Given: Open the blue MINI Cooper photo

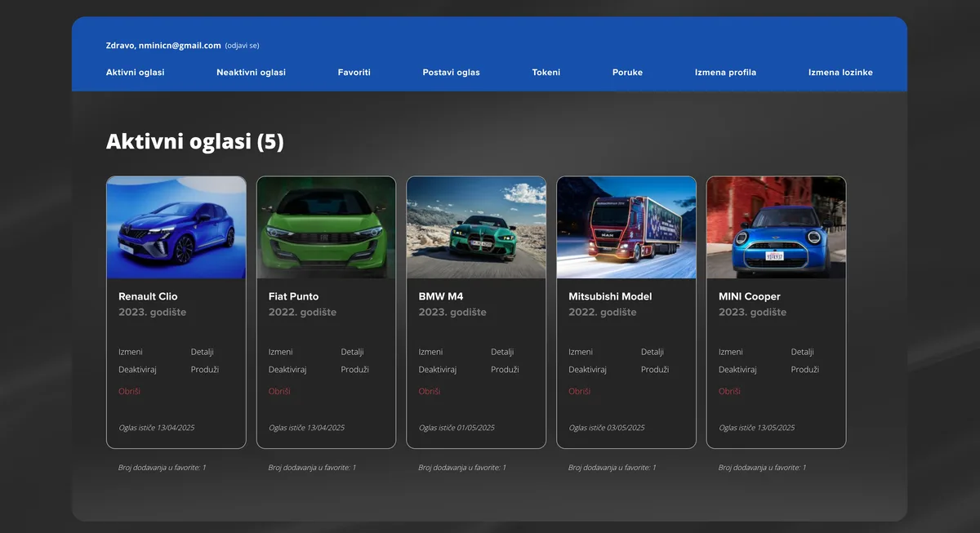Looking at the screenshot, I should click(776, 228).
